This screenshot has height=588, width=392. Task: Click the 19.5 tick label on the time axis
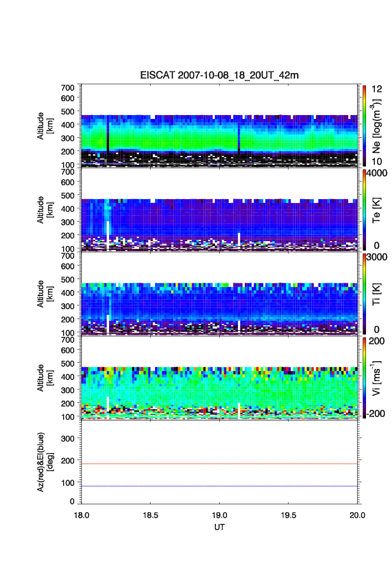(x=288, y=515)
